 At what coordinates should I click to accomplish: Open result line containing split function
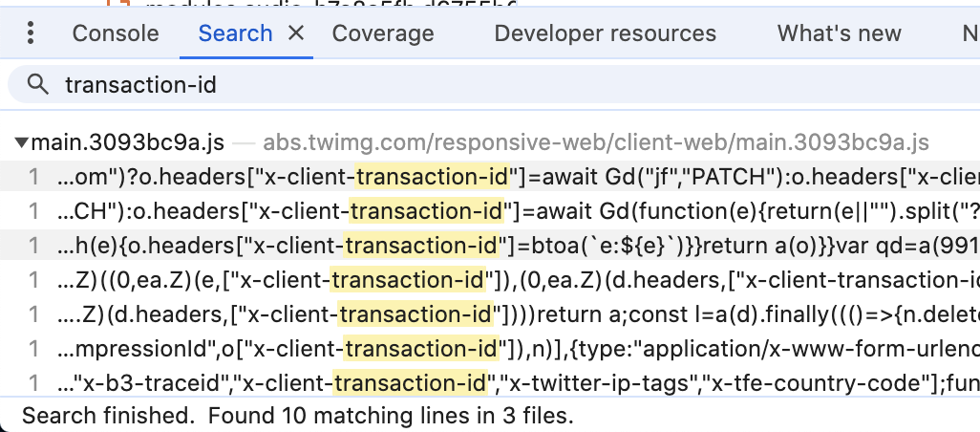tap(516, 211)
